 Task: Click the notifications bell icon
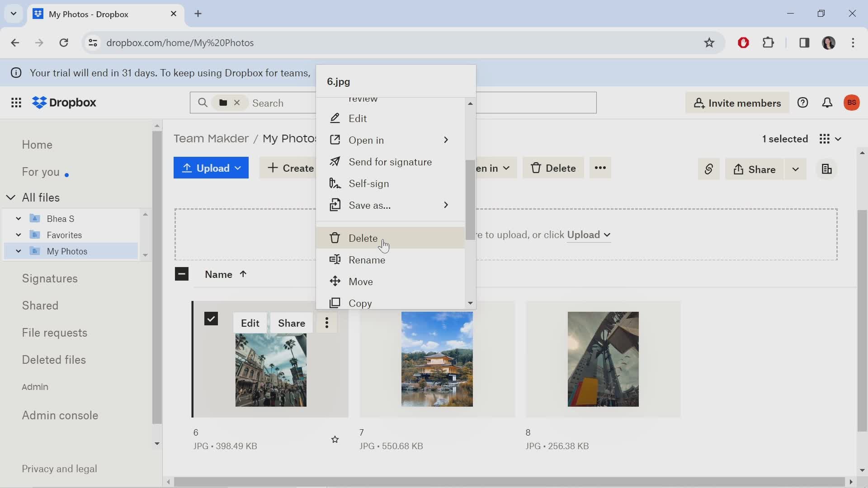(x=829, y=103)
